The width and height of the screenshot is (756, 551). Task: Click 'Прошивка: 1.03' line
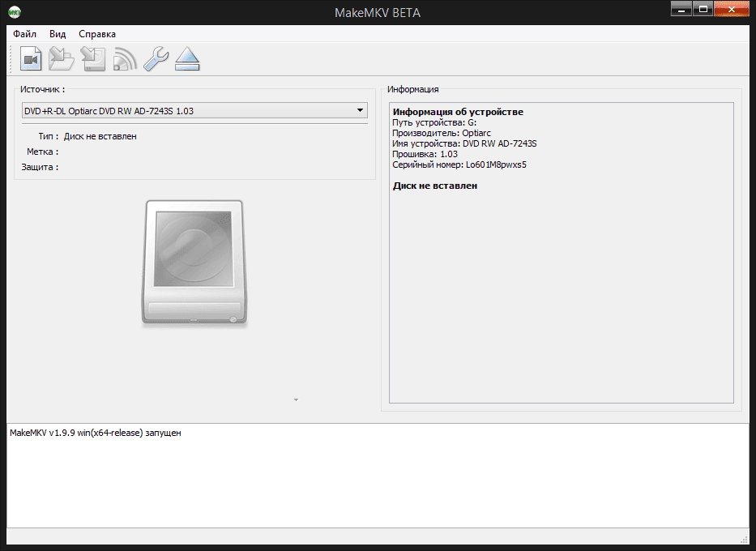pos(425,154)
